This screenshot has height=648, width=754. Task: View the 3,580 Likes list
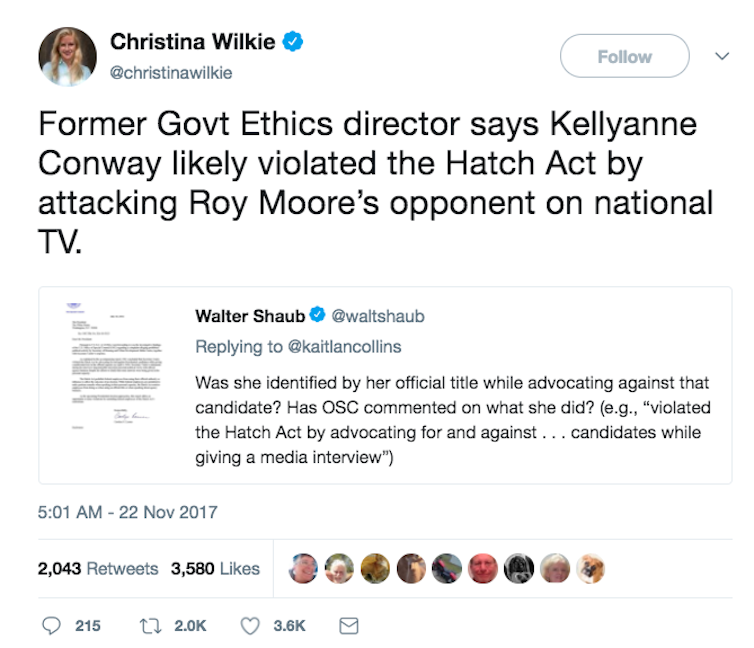[x=215, y=568]
